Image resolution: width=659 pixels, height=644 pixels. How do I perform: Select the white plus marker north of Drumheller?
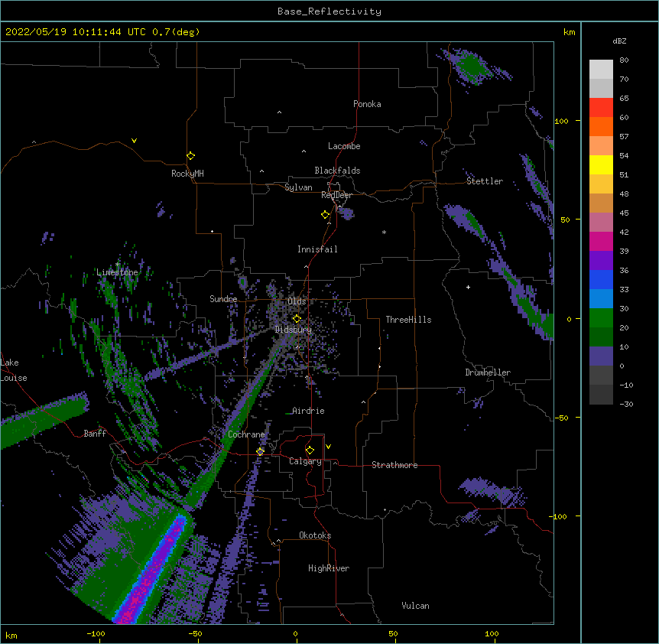click(x=468, y=287)
